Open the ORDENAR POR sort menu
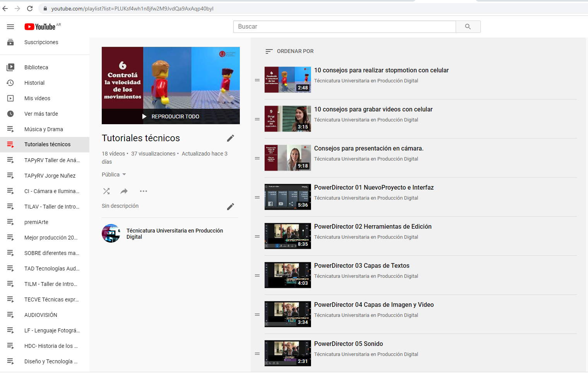This screenshot has width=588, height=373. click(290, 51)
